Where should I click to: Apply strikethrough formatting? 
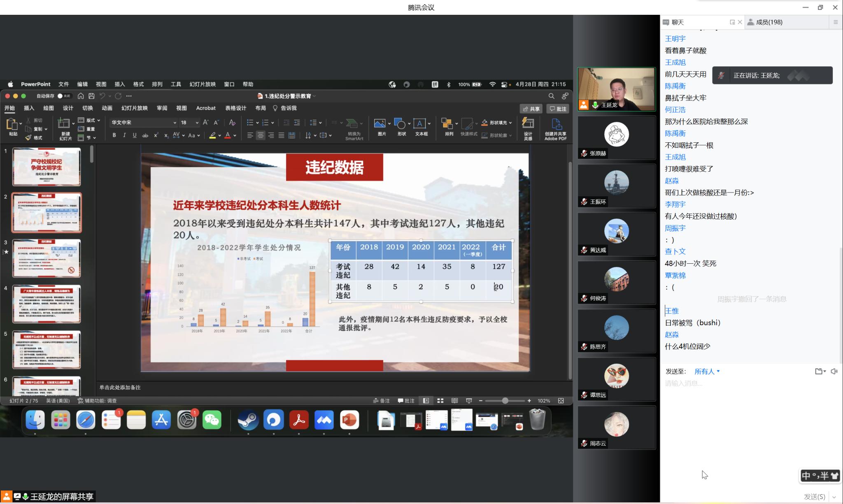click(x=145, y=135)
